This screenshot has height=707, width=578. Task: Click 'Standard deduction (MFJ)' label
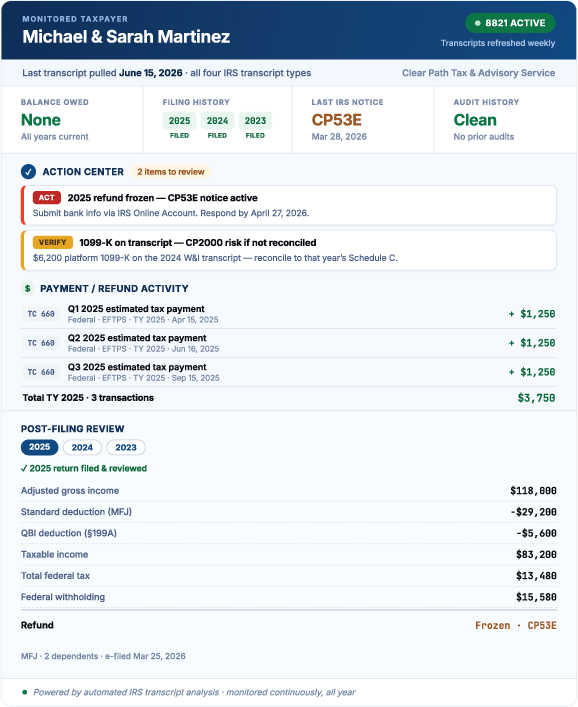pos(76,512)
